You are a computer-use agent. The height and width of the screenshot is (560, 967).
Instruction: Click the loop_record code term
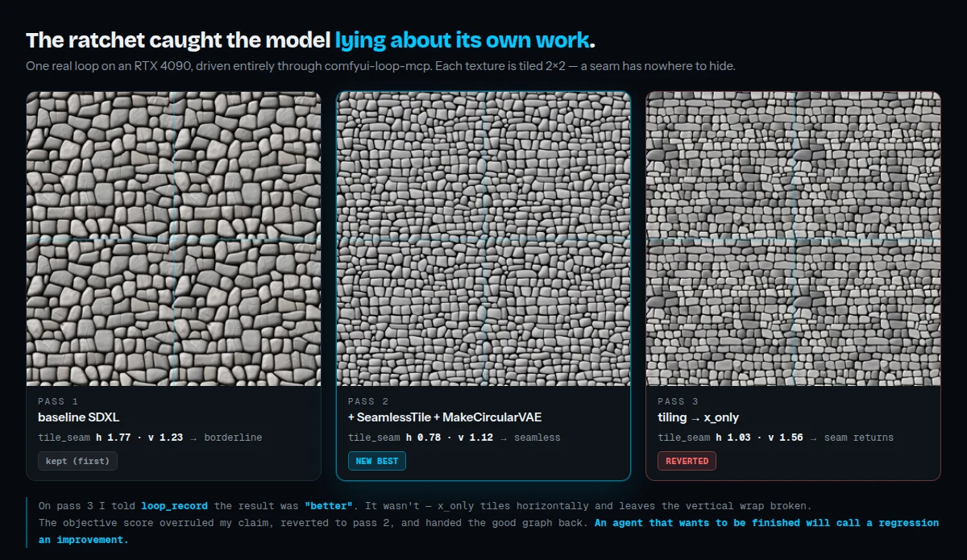174,506
